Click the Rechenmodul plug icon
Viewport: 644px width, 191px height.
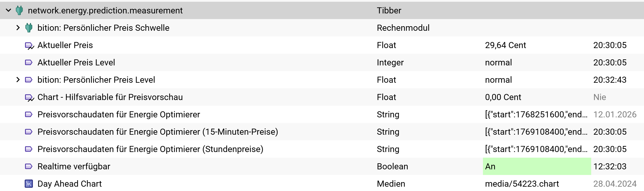pyautogui.click(x=29, y=28)
